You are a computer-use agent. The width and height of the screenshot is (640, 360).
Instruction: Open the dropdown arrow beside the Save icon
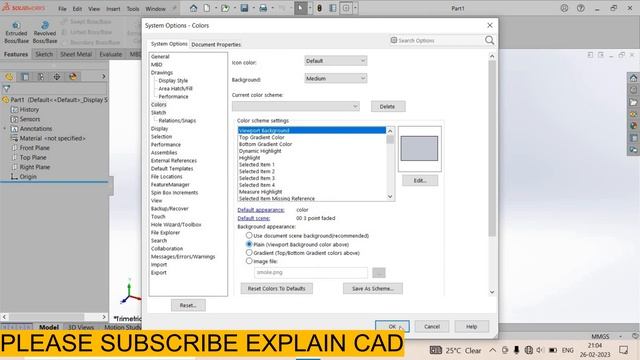[x=253, y=8]
